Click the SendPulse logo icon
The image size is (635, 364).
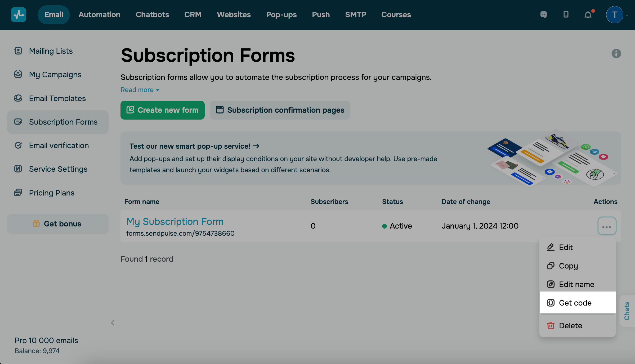(18, 15)
